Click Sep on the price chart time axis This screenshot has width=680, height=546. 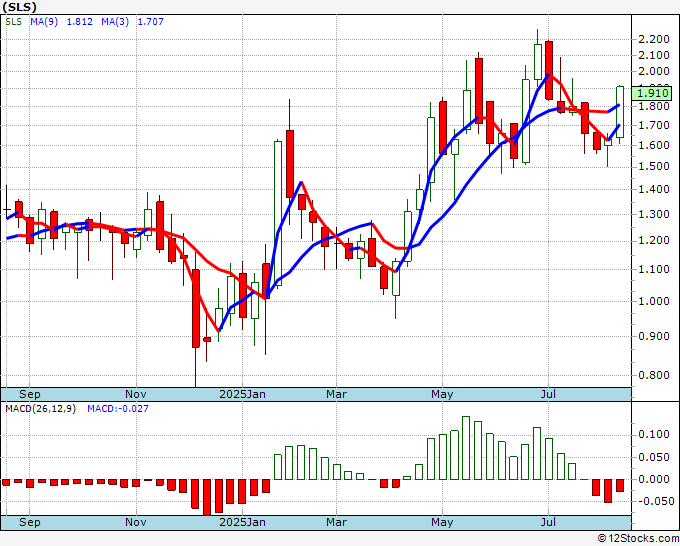coord(29,394)
